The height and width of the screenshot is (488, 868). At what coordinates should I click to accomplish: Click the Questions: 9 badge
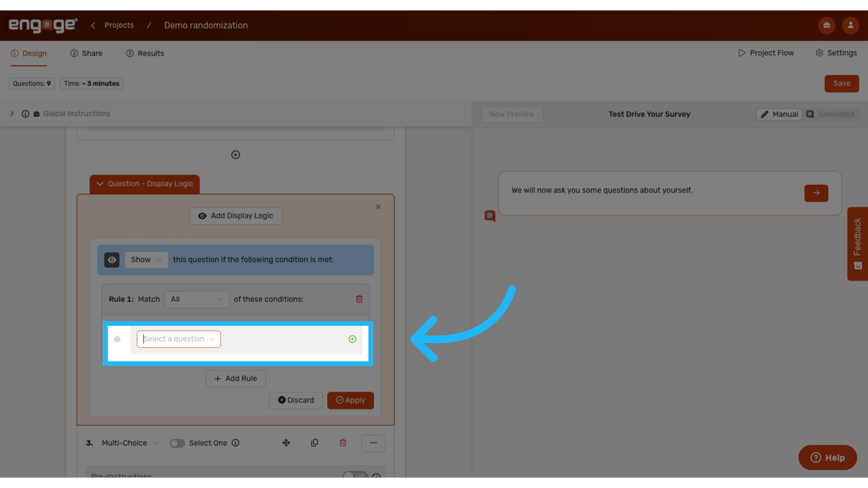coord(32,84)
